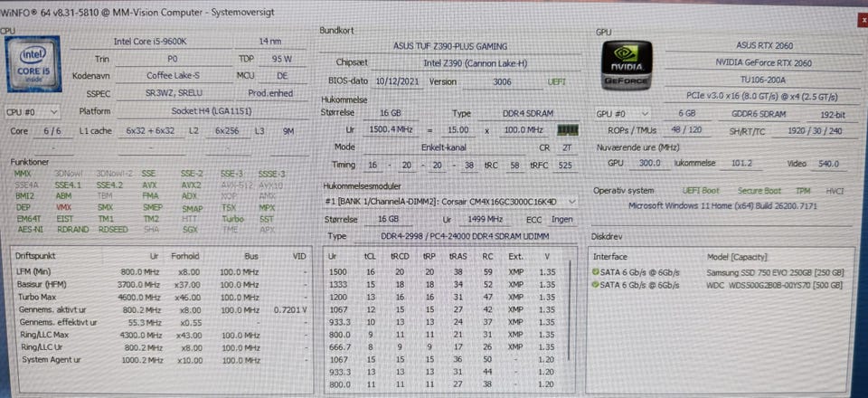
Task: Open the CPU #0 selector dropdown
Action: coord(33,112)
